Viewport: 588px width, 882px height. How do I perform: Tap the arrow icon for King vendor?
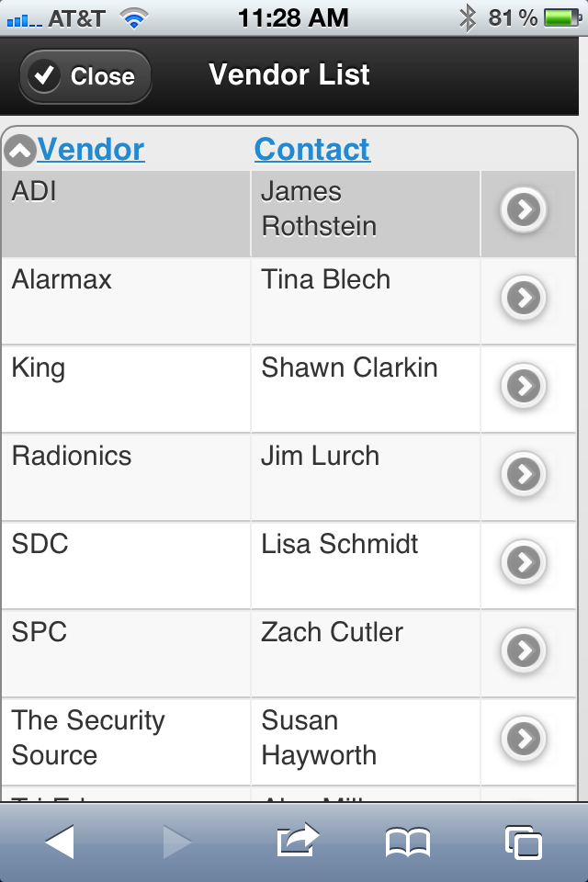524,386
